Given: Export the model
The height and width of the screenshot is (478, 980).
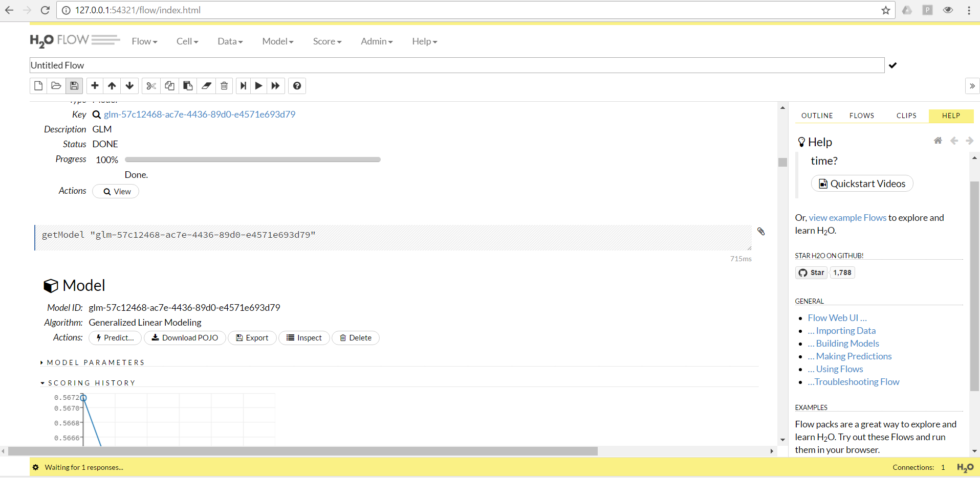Looking at the screenshot, I should [x=252, y=338].
